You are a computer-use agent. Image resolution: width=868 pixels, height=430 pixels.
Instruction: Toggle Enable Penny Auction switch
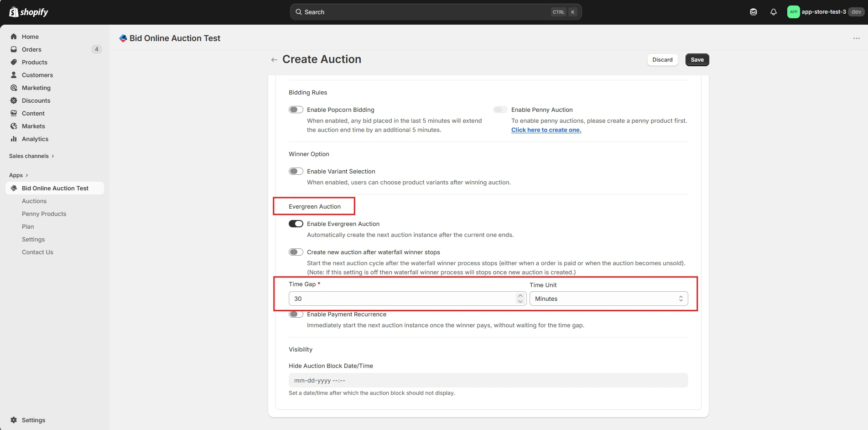click(x=500, y=110)
